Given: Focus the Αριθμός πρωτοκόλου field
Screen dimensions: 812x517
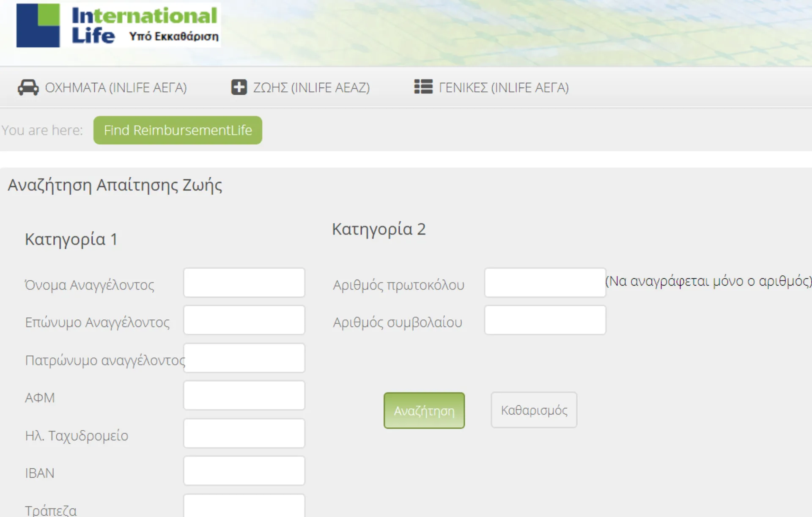Looking at the screenshot, I should click(545, 283).
